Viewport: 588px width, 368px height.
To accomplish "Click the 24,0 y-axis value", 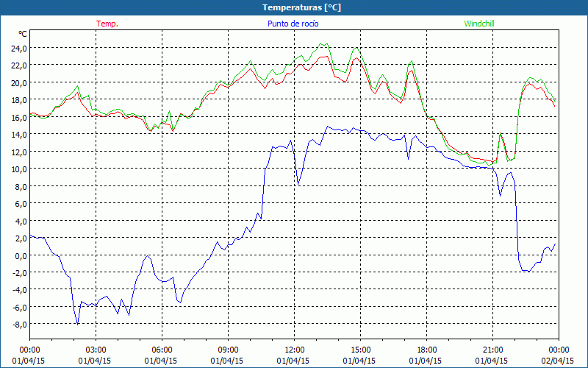I will point(19,48).
